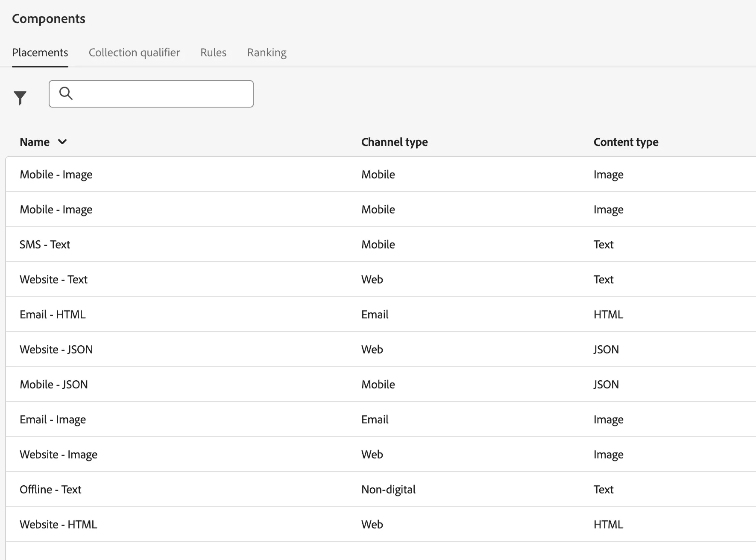Select the Website - Text row
Screen dimensions: 756x560
tap(381, 279)
